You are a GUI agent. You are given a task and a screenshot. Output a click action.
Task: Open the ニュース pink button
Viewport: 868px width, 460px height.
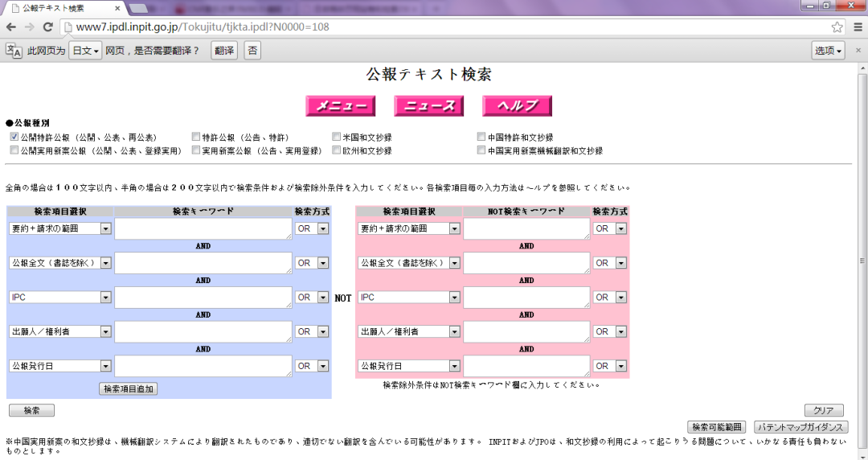click(x=429, y=106)
